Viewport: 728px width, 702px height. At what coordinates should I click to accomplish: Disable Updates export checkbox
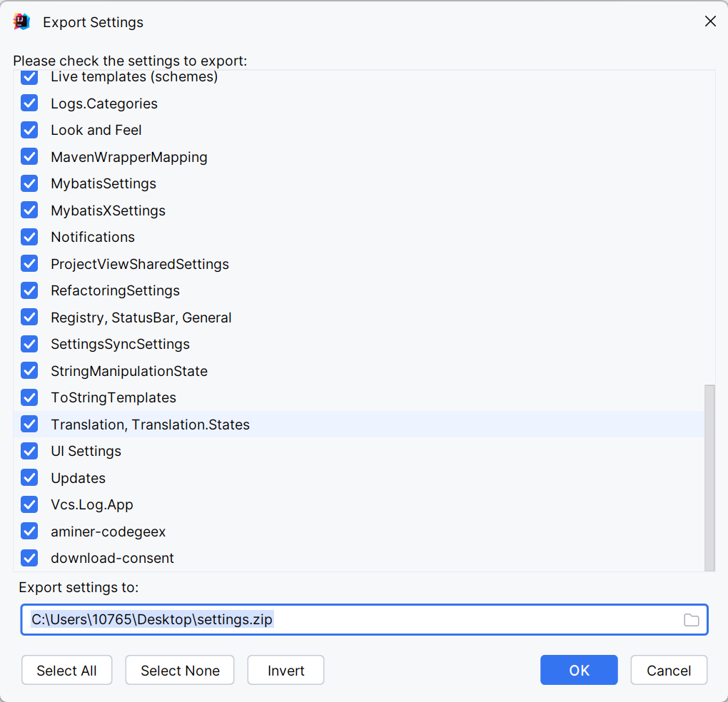tap(29, 478)
